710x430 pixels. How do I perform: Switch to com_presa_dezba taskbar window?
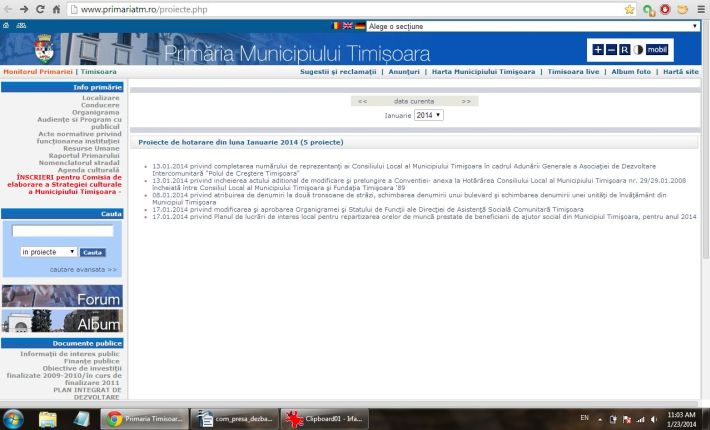coord(234,419)
